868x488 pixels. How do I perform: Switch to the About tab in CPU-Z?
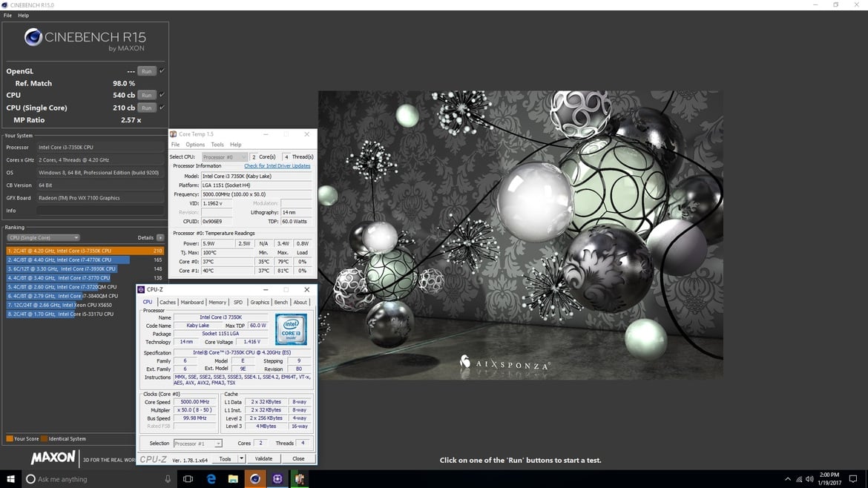point(300,303)
